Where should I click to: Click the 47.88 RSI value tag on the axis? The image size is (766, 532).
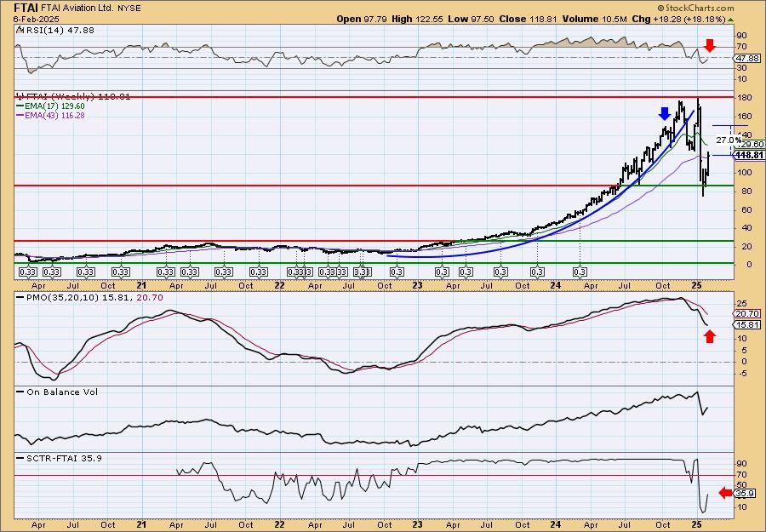[747, 58]
